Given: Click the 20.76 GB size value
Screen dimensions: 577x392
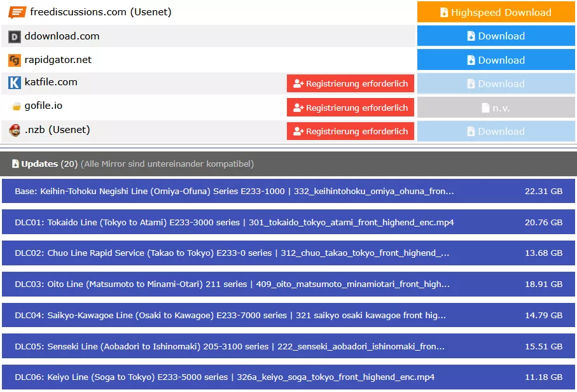Looking at the screenshot, I should pos(543,222).
